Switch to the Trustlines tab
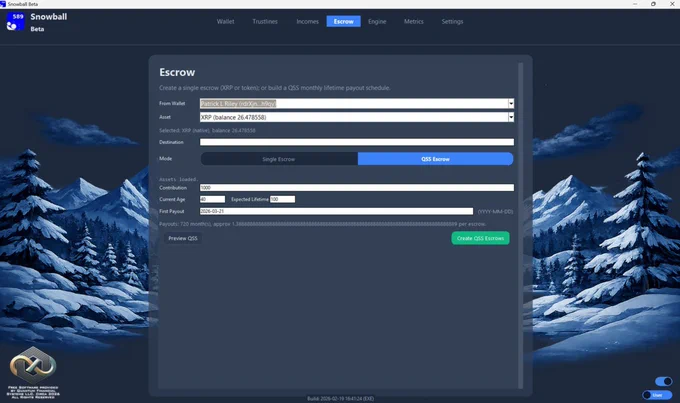 coord(265,21)
